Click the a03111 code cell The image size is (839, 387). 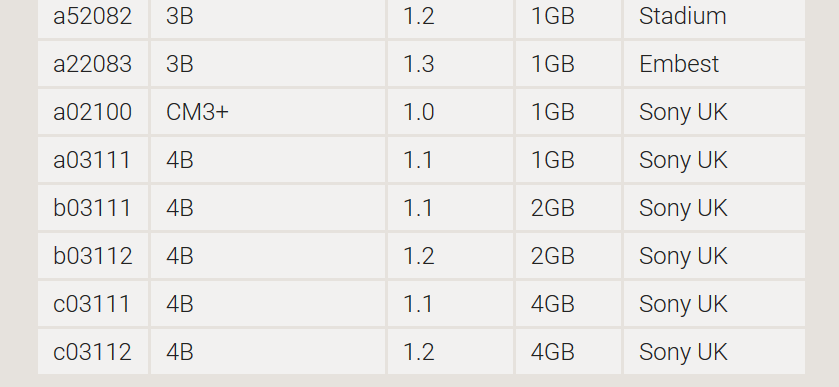point(93,160)
